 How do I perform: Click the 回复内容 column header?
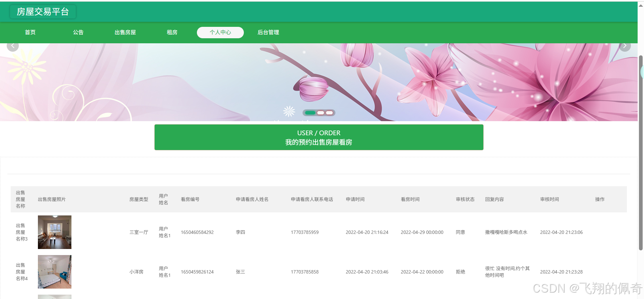point(494,199)
